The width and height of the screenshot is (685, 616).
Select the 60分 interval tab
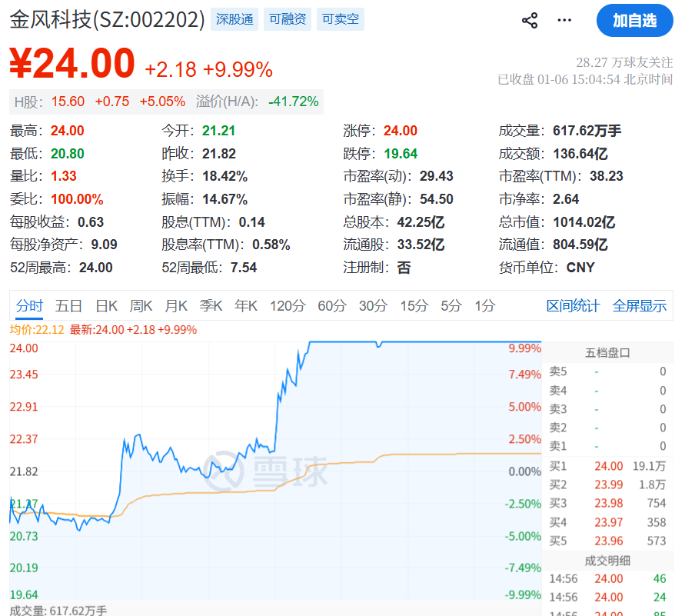pyautogui.click(x=332, y=306)
